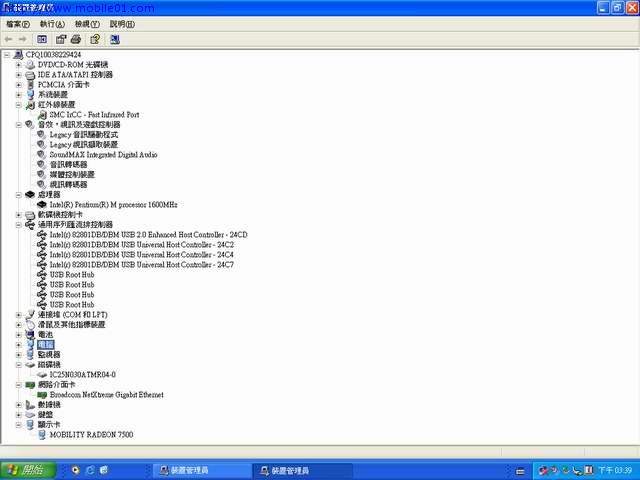
Task: Expand the DVD/CD-ROM drives node
Action: coord(18,64)
